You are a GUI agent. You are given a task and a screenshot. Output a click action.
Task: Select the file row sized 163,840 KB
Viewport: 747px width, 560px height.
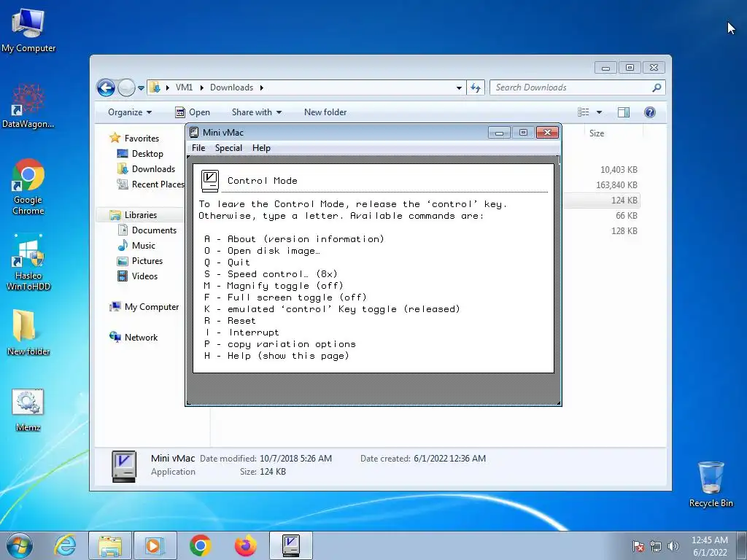pos(617,184)
